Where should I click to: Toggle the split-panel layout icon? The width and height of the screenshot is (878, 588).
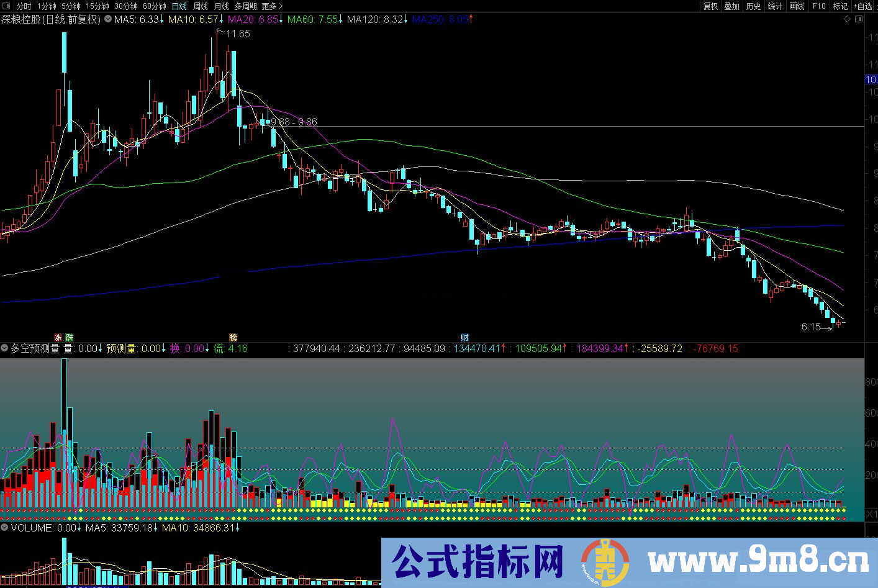[860, 19]
